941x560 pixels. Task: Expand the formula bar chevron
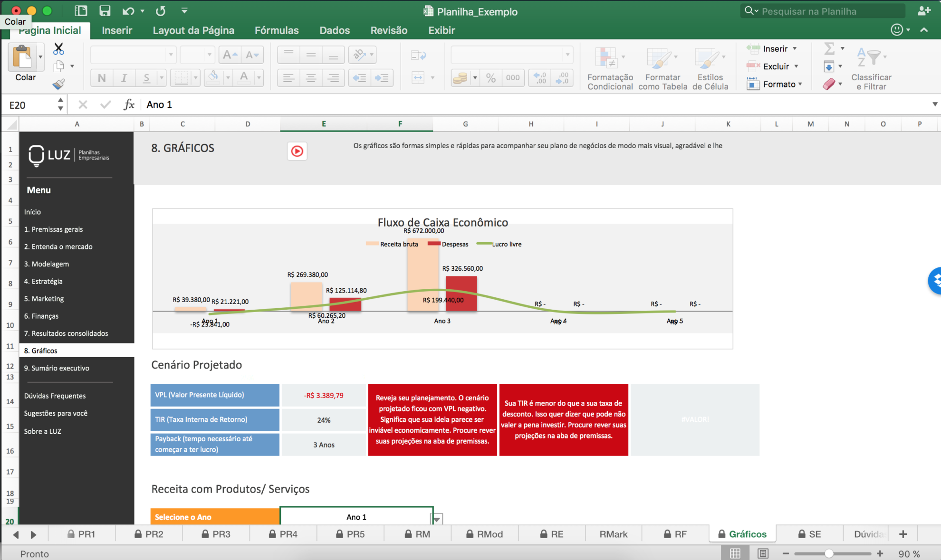tap(934, 104)
